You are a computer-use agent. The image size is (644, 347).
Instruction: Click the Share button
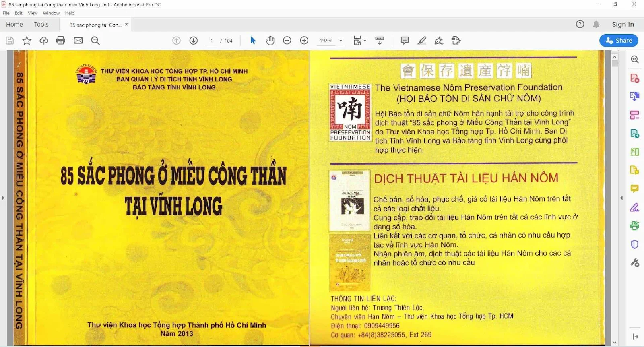tap(619, 40)
